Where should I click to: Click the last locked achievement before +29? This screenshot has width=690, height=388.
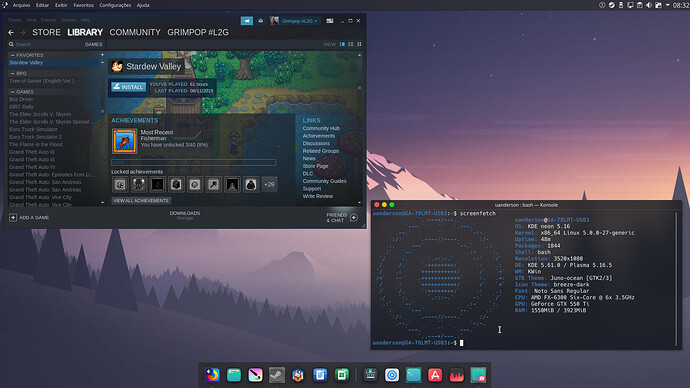pyautogui.click(x=251, y=185)
